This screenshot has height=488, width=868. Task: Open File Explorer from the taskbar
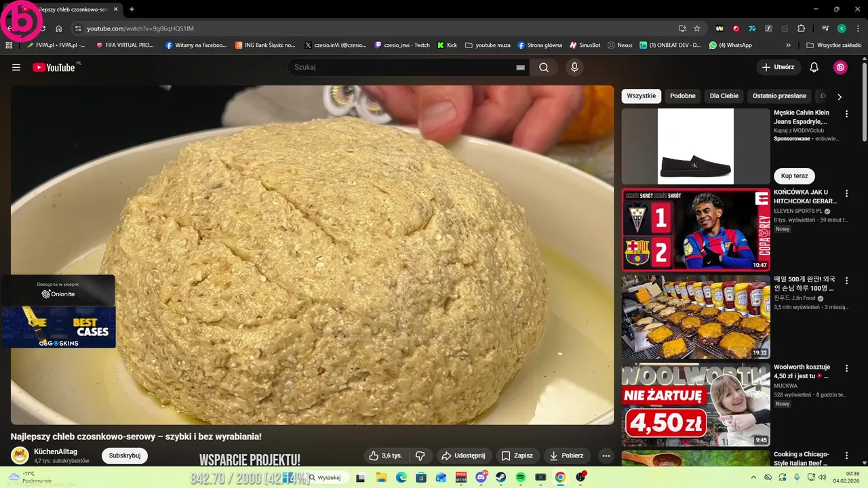click(381, 477)
